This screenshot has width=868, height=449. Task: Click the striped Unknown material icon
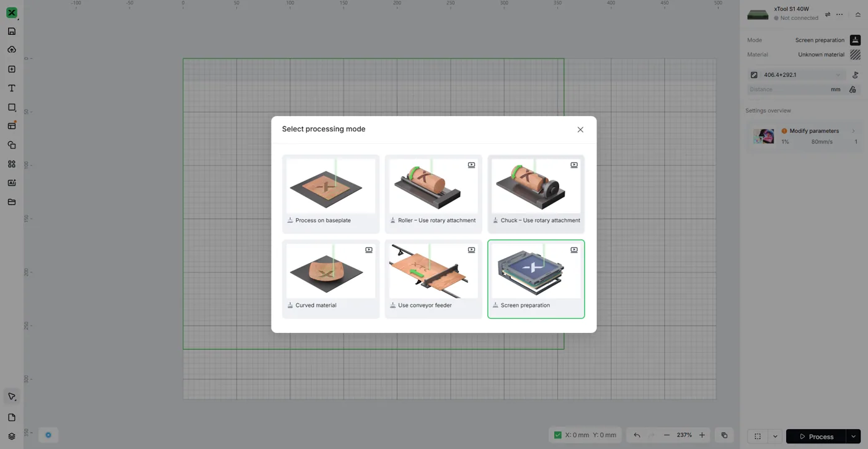point(855,55)
